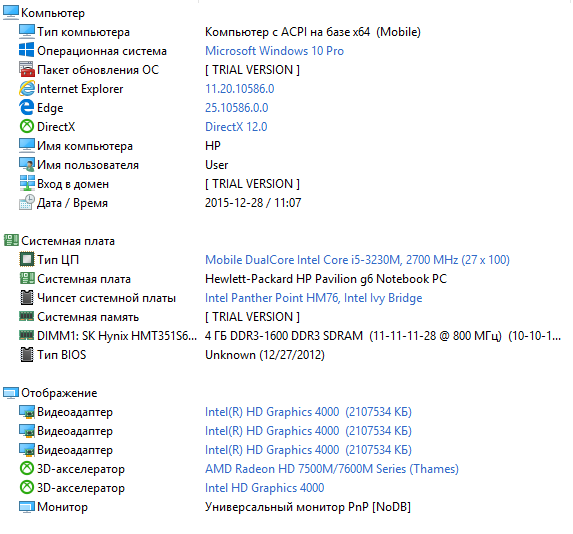Select the Тип ЦП field label
The image size is (573, 534).
click(x=58, y=260)
